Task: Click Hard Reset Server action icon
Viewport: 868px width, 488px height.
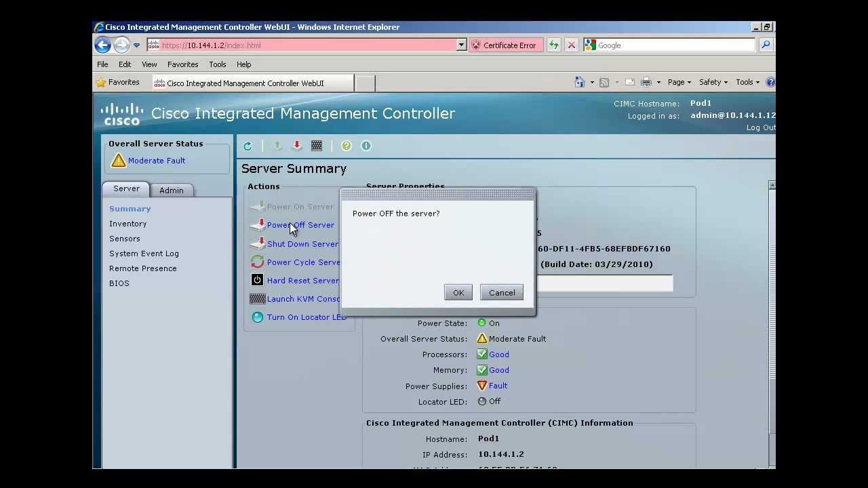Action: pyautogui.click(x=258, y=280)
